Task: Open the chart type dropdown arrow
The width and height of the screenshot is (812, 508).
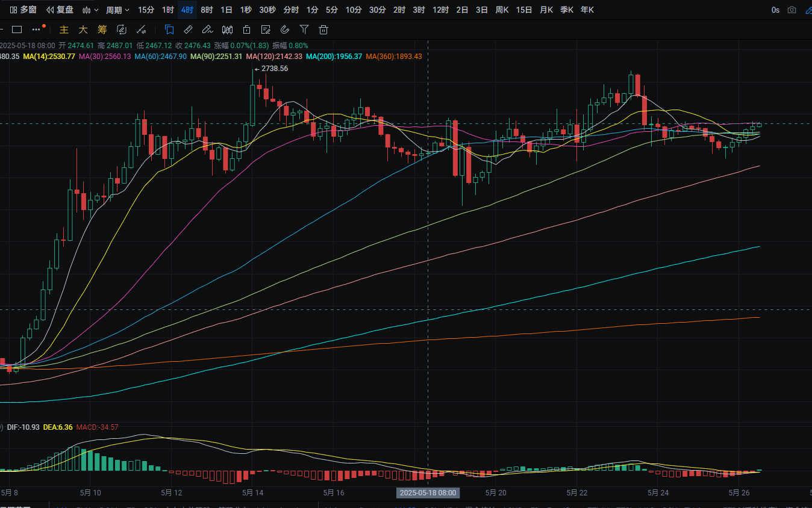Action: point(96,10)
